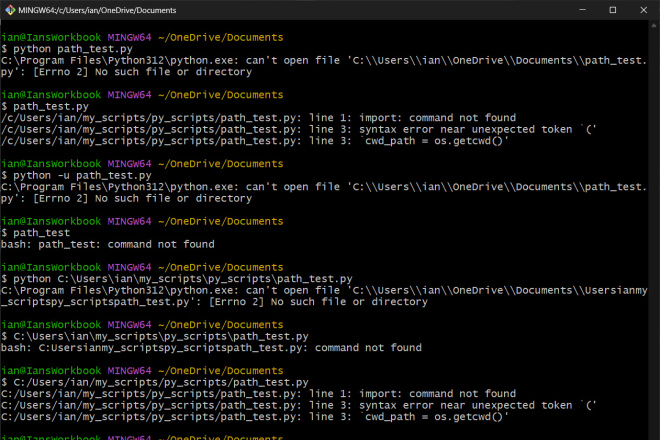Click the '$ python C:\Users\ian\my_scripts' command line
Screen dimensions: 660x440
177,279
